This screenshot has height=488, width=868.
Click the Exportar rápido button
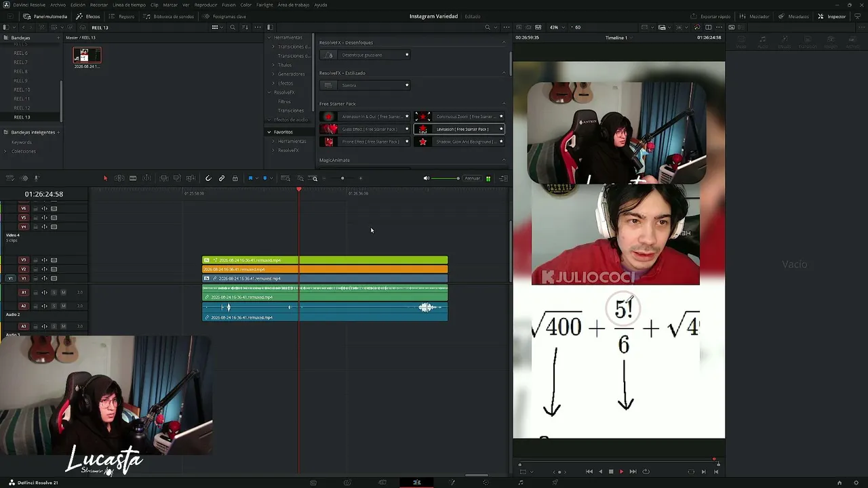click(711, 16)
